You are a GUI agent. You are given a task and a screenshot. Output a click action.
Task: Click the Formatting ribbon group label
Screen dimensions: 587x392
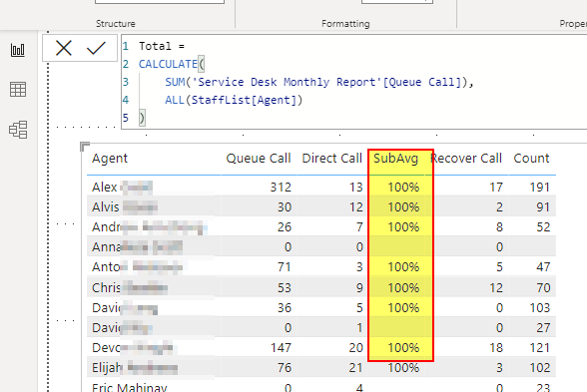pyautogui.click(x=345, y=24)
